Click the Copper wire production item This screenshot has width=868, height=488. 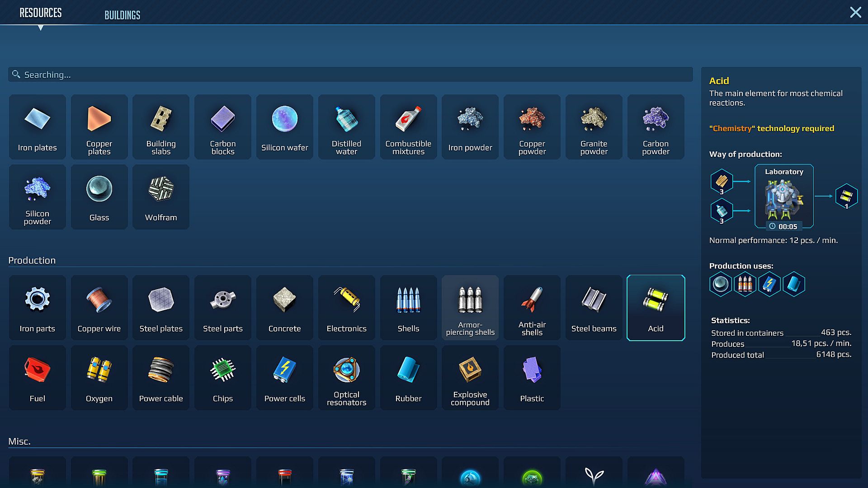click(x=99, y=308)
